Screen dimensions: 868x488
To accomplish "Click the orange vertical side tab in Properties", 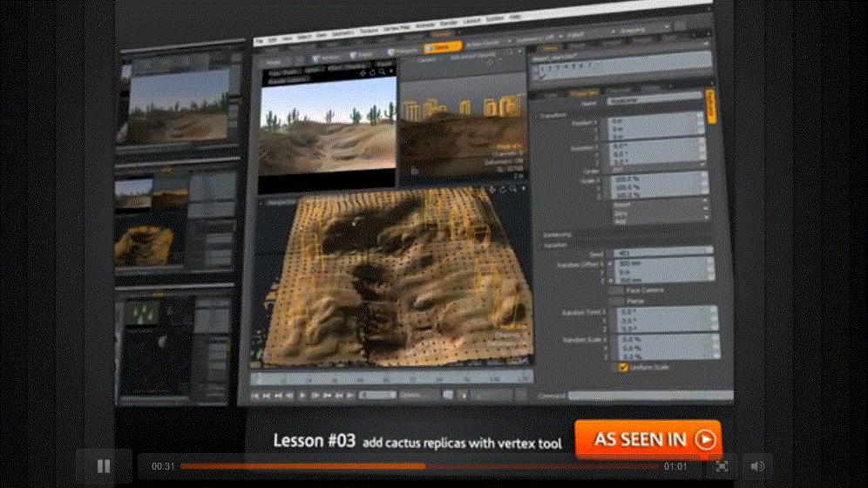I will (711, 106).
